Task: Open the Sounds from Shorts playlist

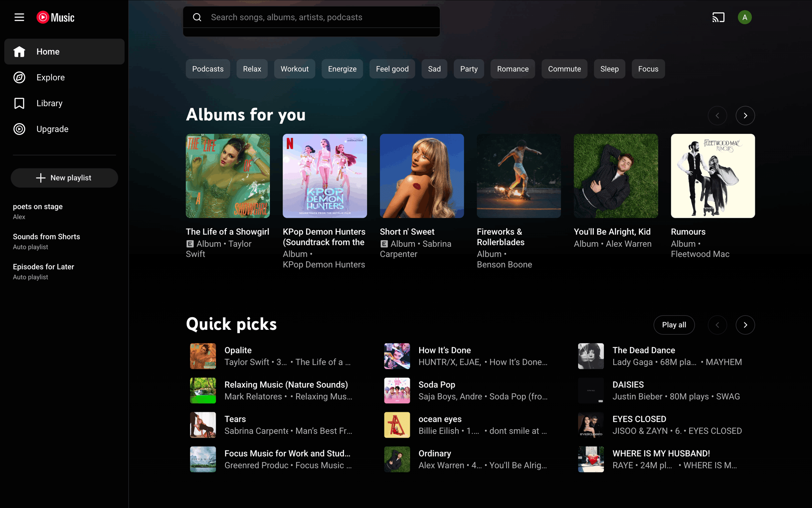Action: (64, 241)
